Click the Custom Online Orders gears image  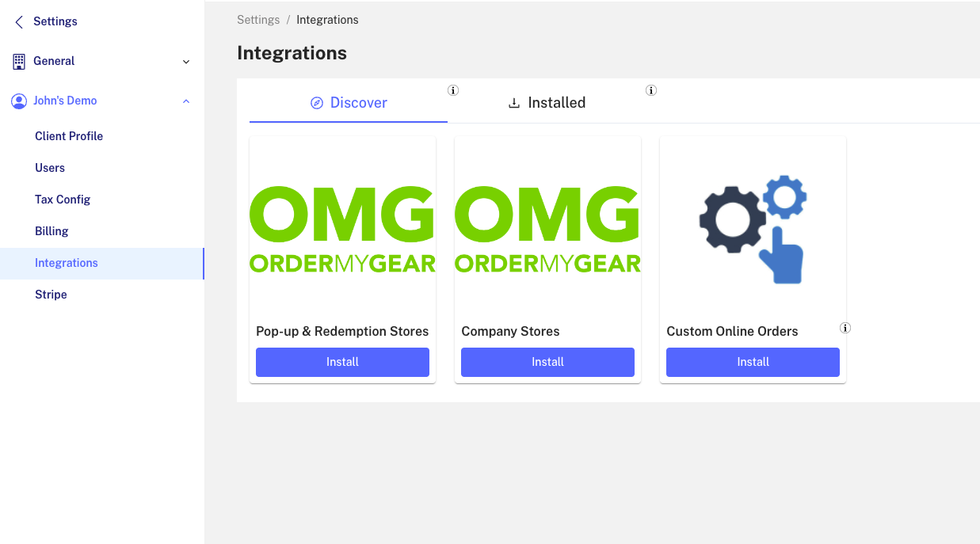(753, 230)
